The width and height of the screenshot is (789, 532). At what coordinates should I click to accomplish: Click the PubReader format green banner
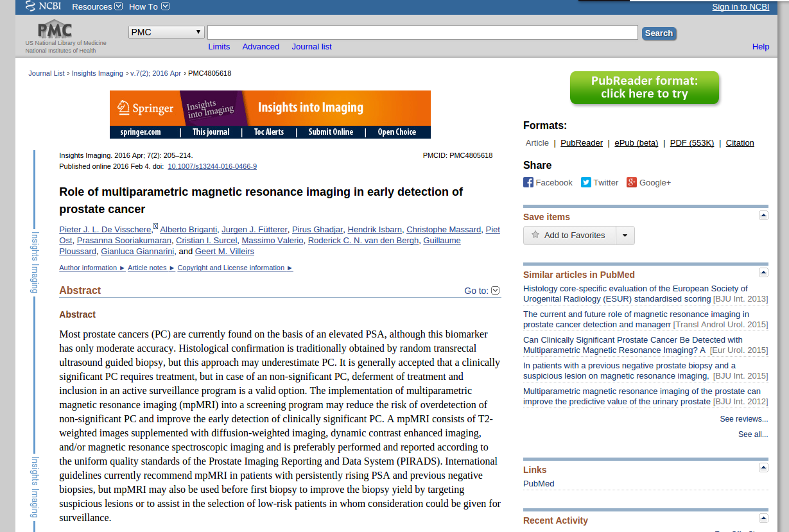[x=644, y=87]
